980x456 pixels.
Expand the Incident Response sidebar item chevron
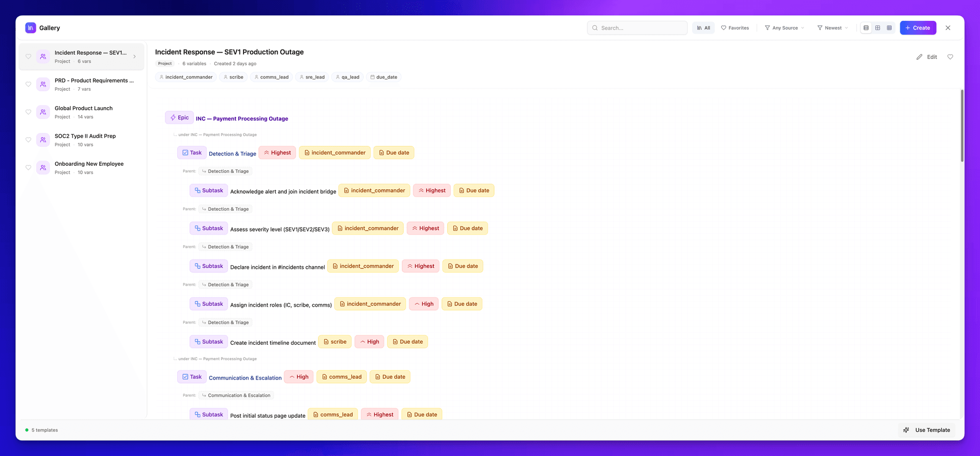tap(135, 57)
